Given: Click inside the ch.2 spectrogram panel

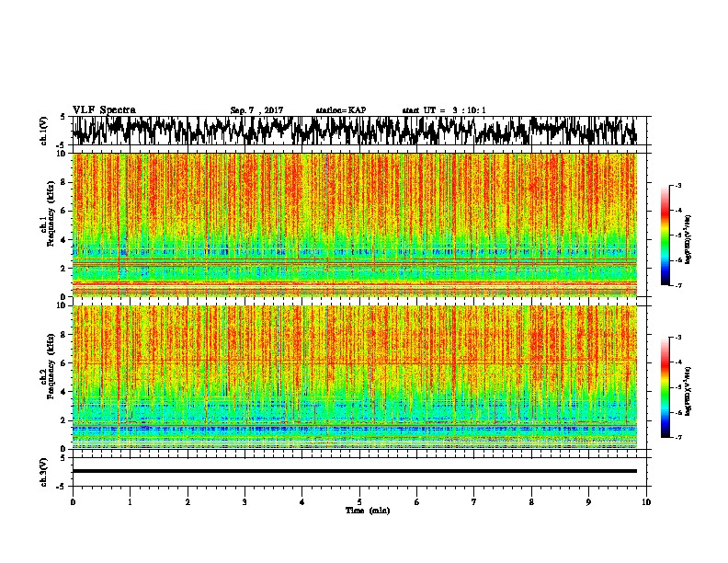Looking at the screenshot, I should tap(355, 377).
